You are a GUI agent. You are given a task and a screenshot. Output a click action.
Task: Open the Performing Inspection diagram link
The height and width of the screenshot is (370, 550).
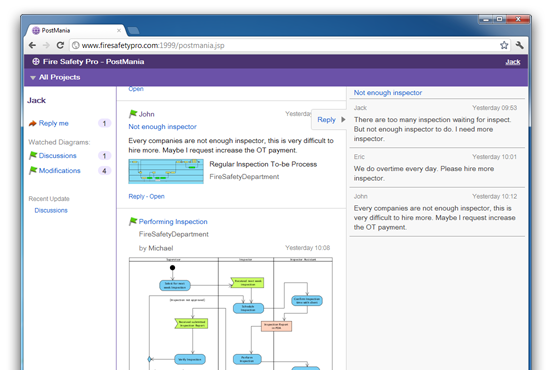(x=173, y=222)
